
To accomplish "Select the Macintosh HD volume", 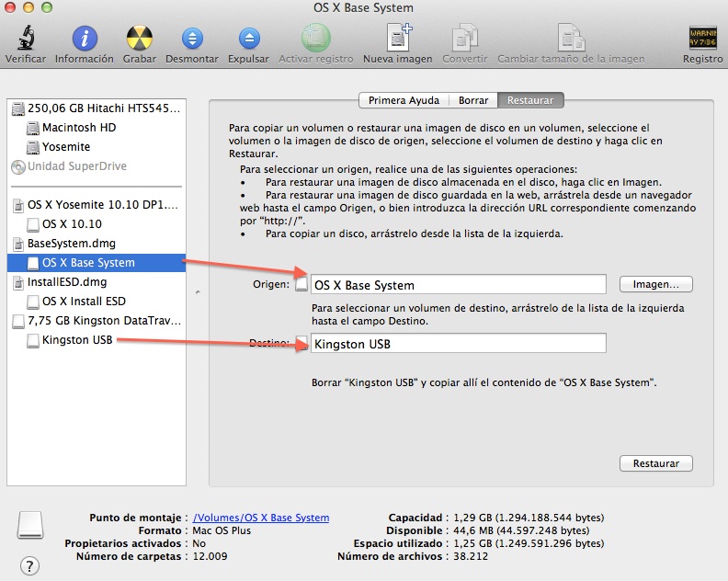I will (x=97, y=127).
